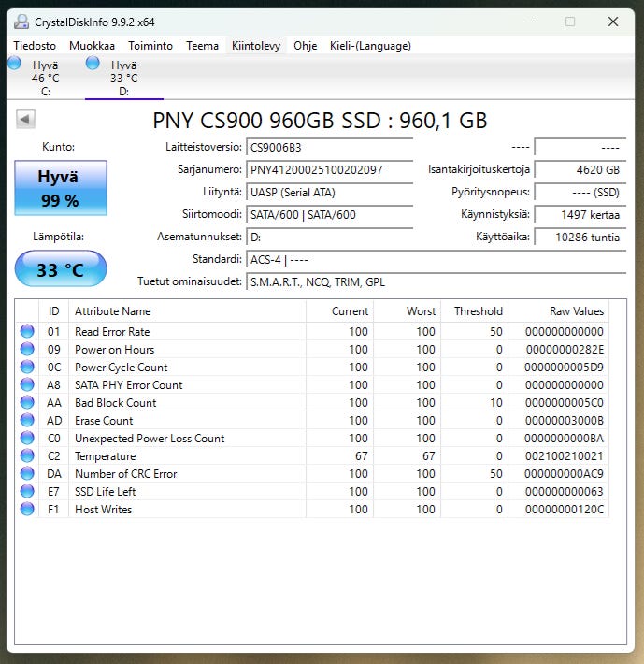Select the C: drive status orb
This screenshot has height=664, width=644.
click(14, 63)
